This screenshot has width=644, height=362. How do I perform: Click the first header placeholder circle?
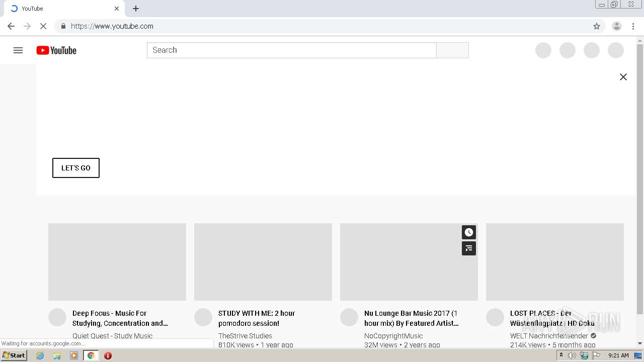pyautogui.click(x=543, y=50)
